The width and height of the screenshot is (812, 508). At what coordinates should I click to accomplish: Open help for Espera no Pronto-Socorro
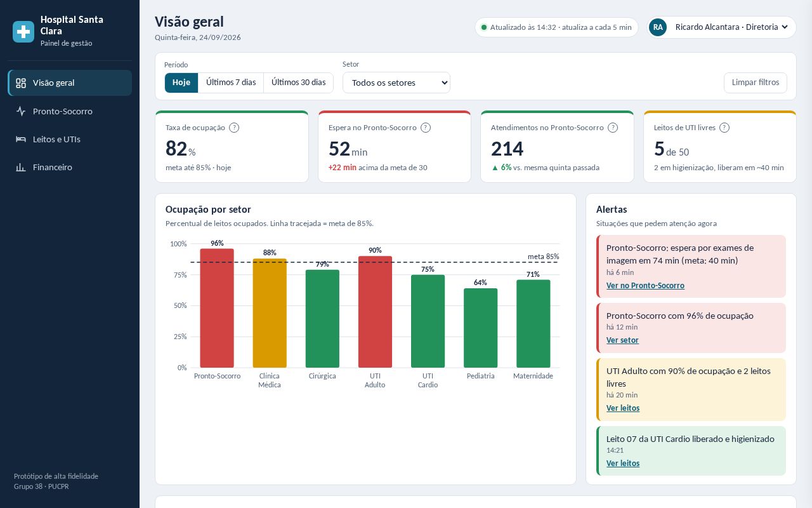point(426,128)
